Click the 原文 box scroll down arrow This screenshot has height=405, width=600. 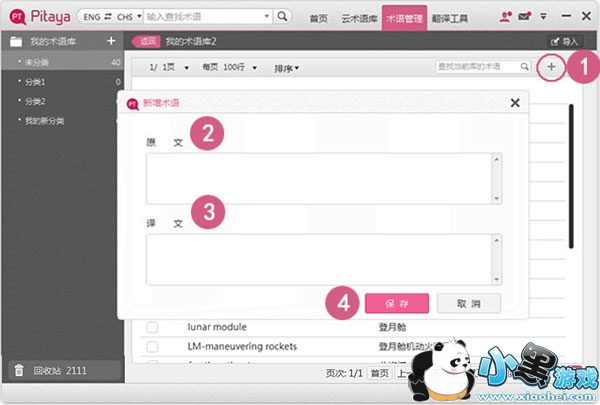click(497, 198)
